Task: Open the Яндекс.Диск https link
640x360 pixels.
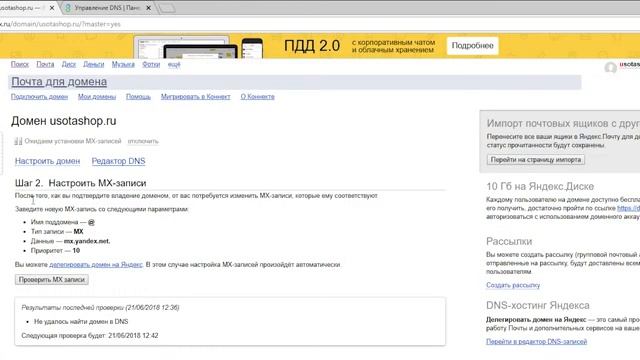Action: click(628, 208)
